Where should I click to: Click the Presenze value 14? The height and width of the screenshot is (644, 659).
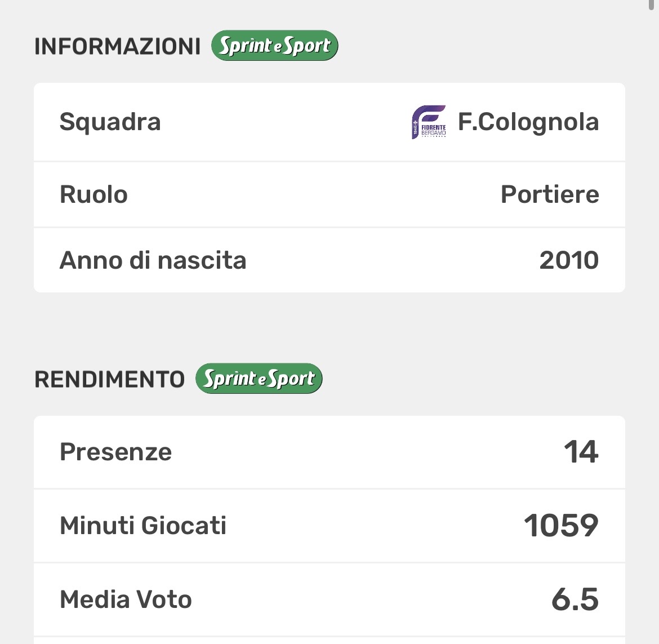[x=581, y=452]
